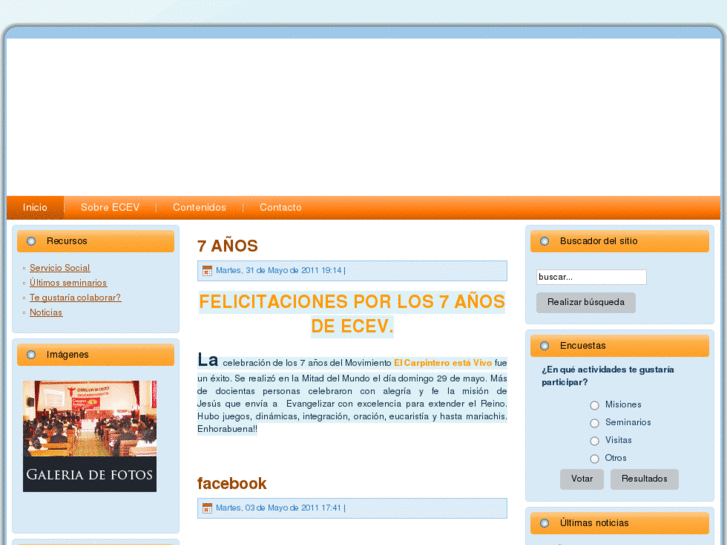Click the site search input field
The height and width of the screenshot is (545, 727).
tap(591, 277)
